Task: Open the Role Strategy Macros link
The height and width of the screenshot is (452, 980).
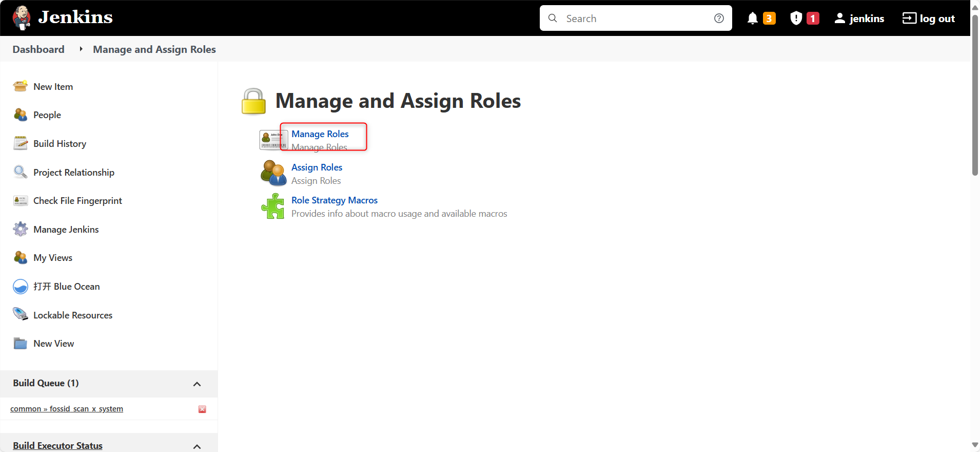Action: pyautogui.click(x=335, y=200)
